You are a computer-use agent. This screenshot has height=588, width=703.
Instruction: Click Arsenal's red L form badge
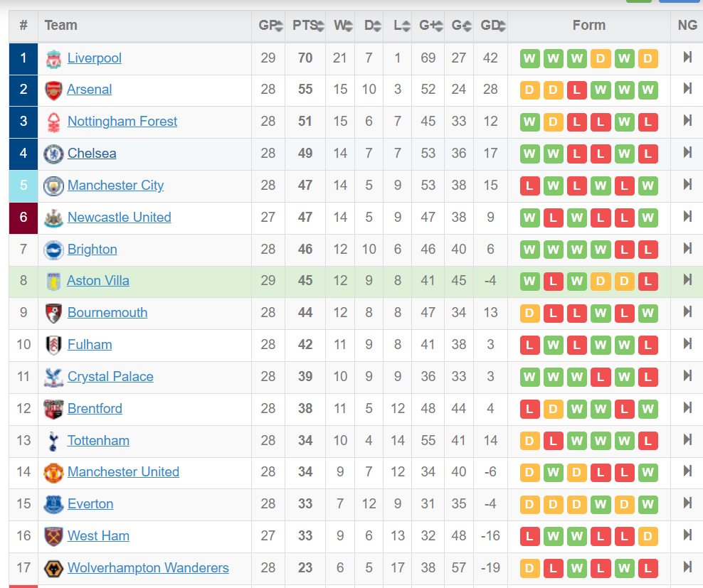point(576,90)
